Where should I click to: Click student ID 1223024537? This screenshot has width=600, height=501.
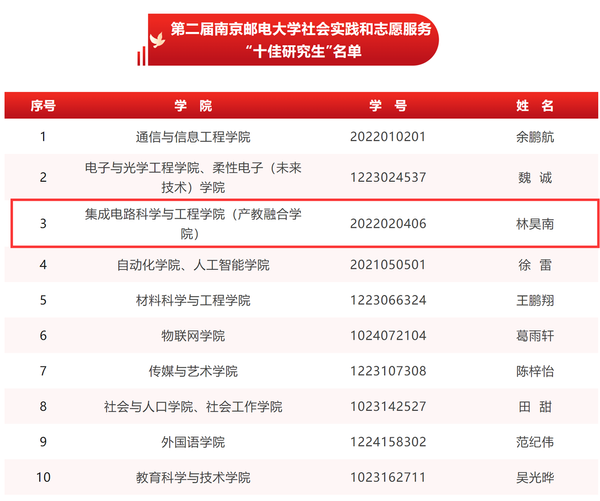pos(388,178)
